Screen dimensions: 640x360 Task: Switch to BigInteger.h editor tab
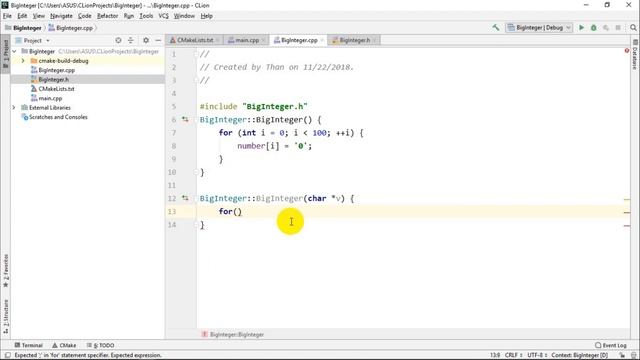pyautogui.click(x=354, y=40)
